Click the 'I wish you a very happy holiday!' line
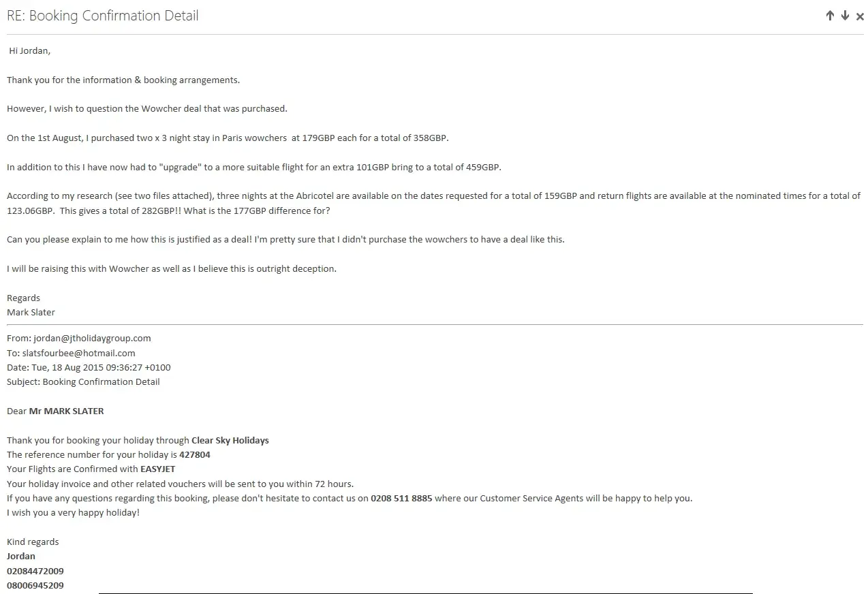The height and width of the screenshot is (594, 868). coord(73,512)
